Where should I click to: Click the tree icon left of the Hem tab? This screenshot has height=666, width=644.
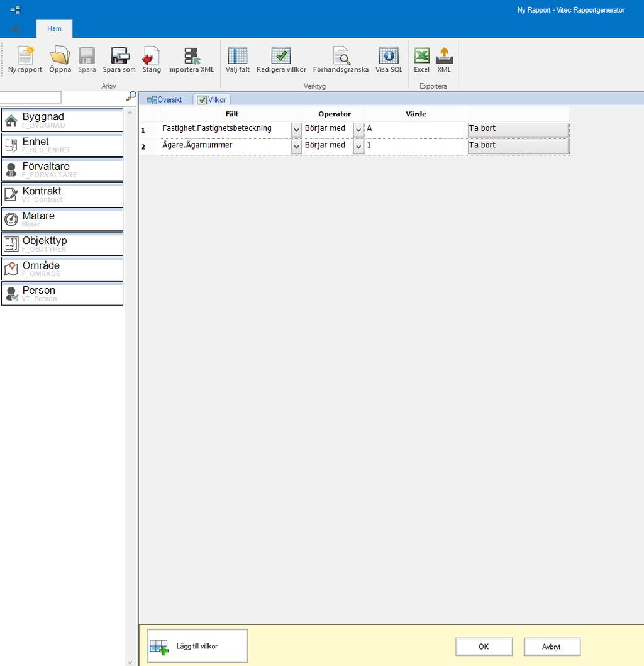coord(15,29)
